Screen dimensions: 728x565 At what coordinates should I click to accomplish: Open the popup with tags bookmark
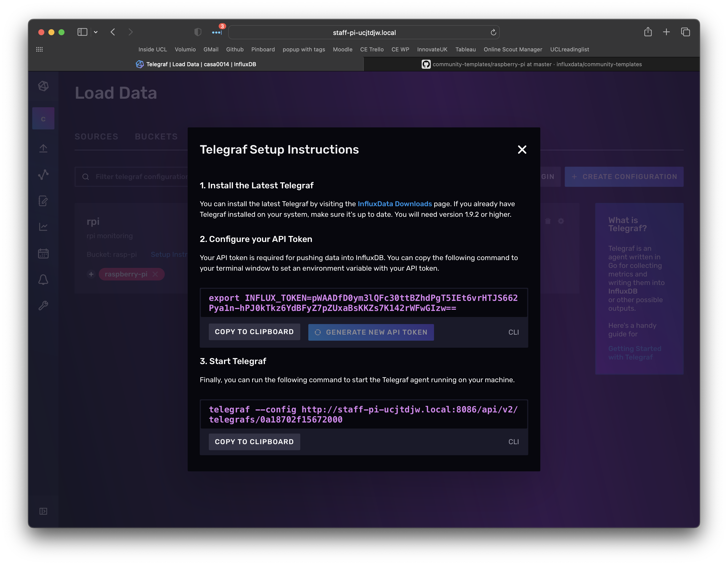[304, 49]
